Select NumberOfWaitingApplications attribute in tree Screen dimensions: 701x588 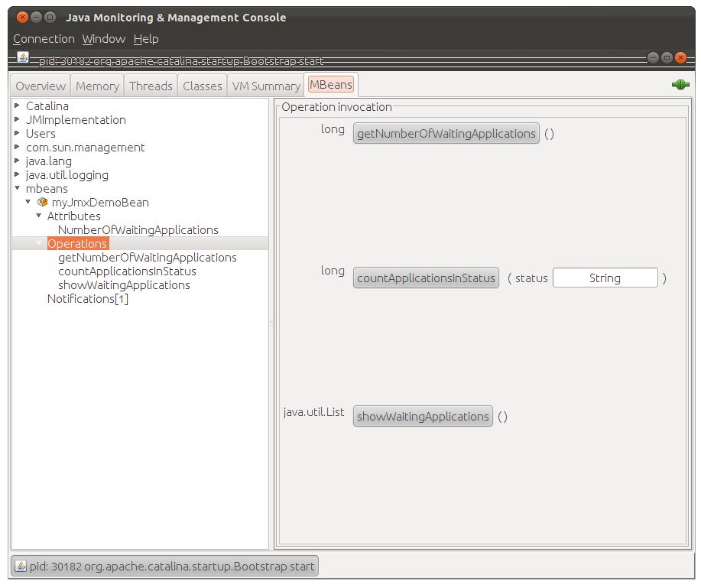pos(138,230)
